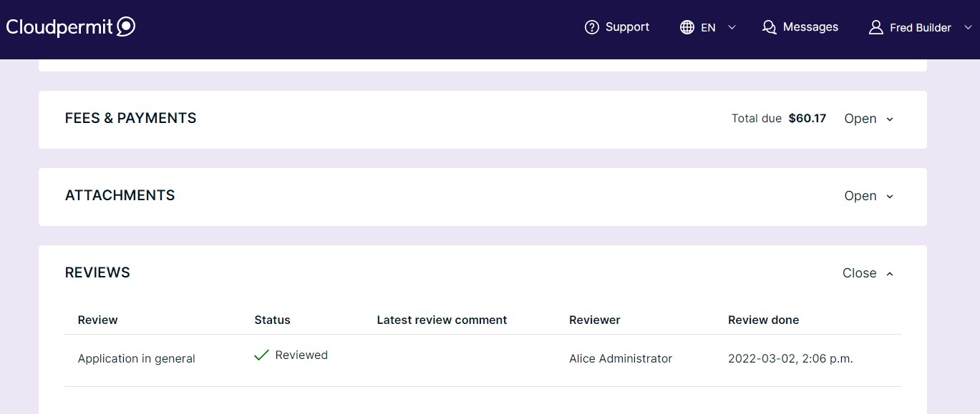Click the Status column header
The width and height of the screenshot is (980, 414).
(272, 320)
